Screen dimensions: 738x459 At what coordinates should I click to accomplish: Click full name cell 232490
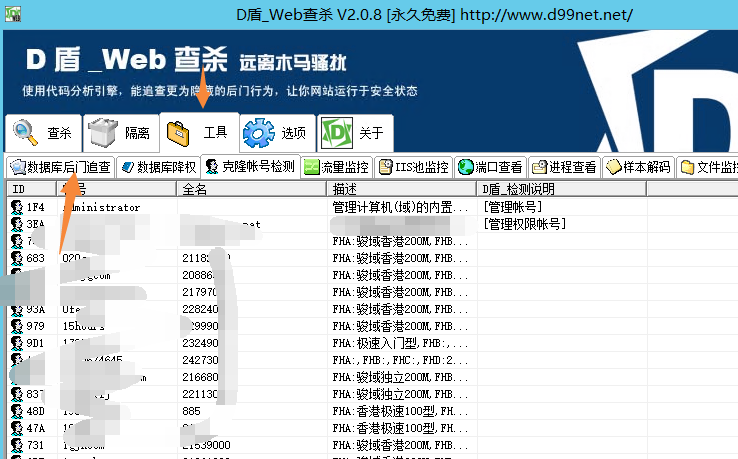coord(200,343)
